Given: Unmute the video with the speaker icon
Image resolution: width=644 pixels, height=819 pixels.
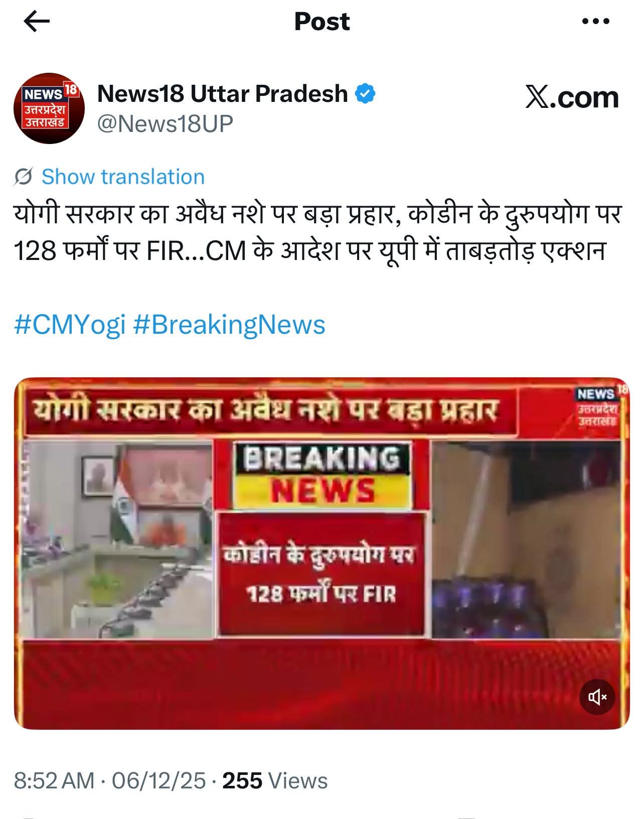Looking at the screenshot, I should point(597,697).
